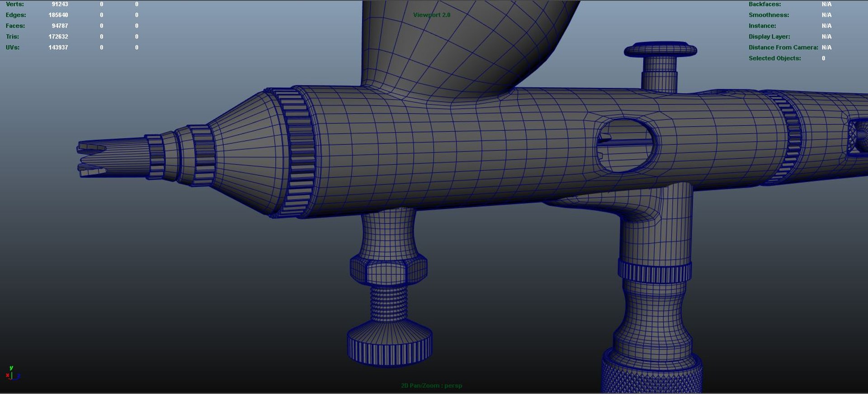Select the face count value 94787
This screenshot has width=868, height=394.
[60, 26]
